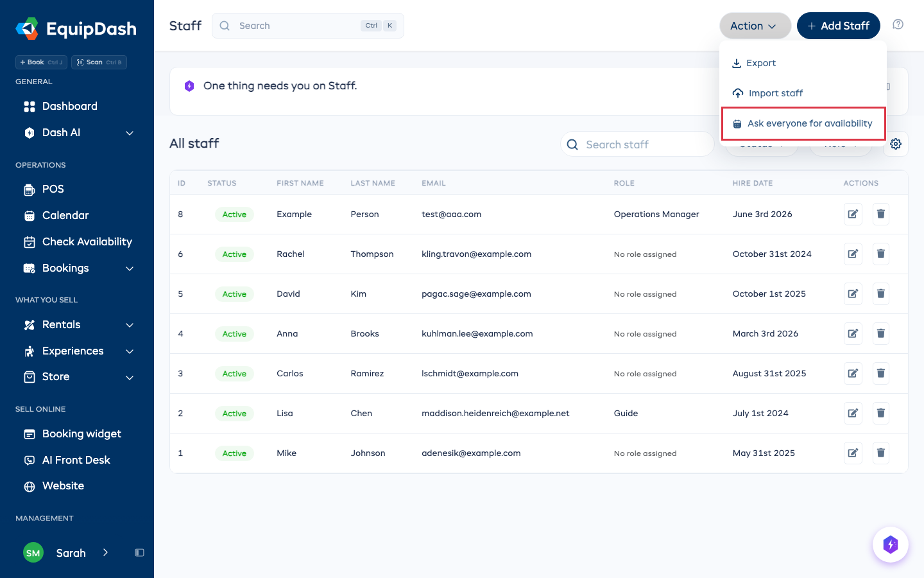Expand the Store submenu

pos(130,377)
